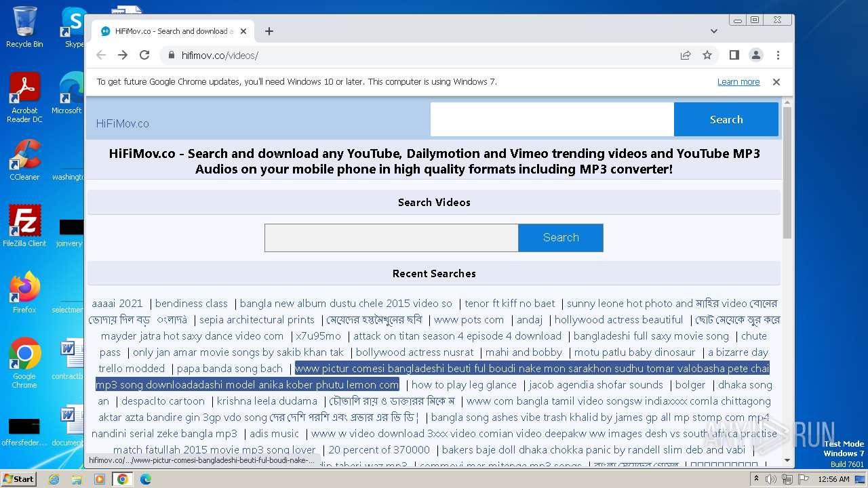Click the HiFiMov.co site logo link
This screenshot has width=868, height=488.
click(x=123, y=123)
